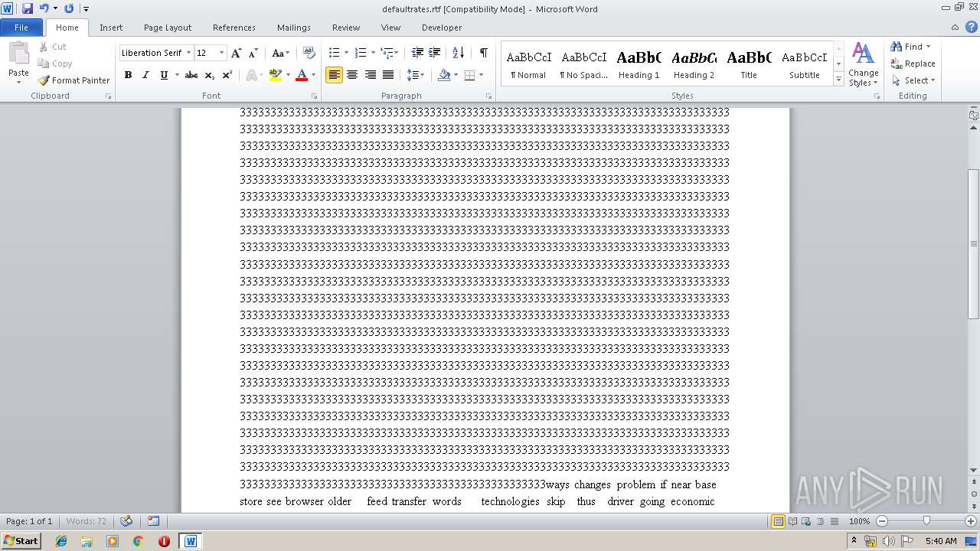This screenshot has height=551, width=980.
Task: Set Center alignment
Action: (352, 75)
